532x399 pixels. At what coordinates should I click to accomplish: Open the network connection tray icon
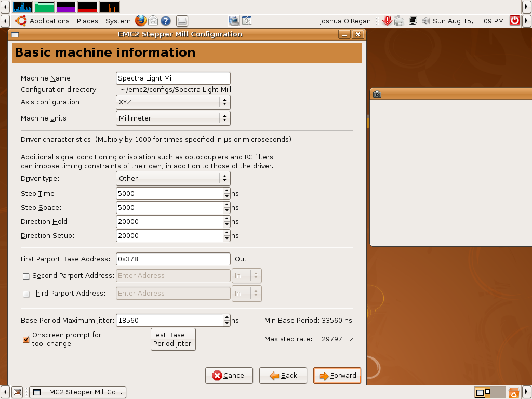coord(413,21)
